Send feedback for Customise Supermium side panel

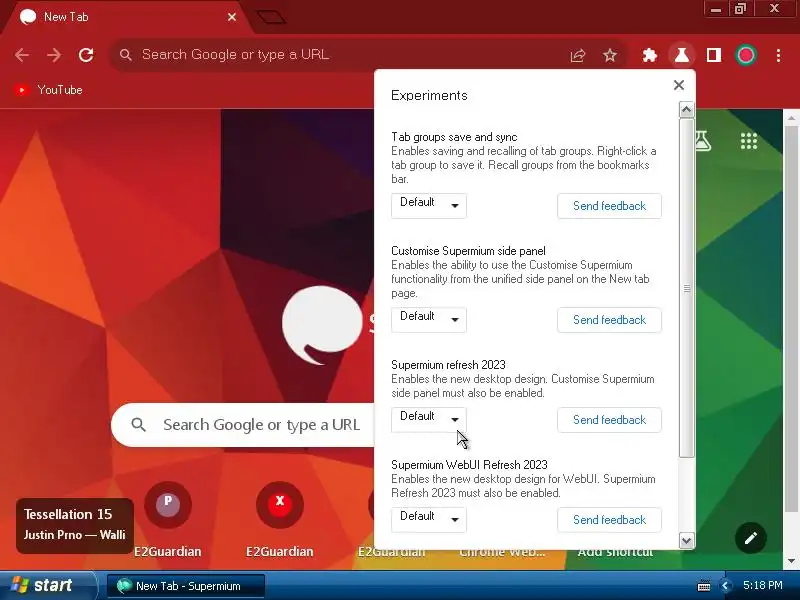609,320
